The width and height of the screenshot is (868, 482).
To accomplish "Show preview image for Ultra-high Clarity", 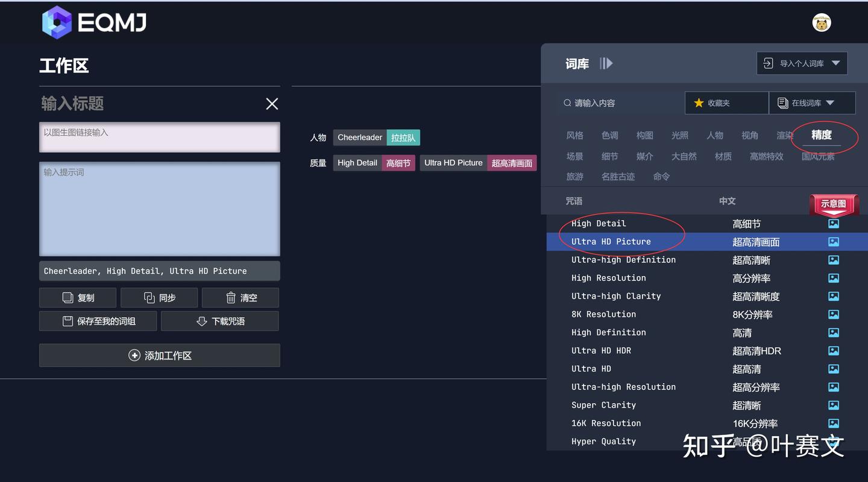I will tap(834, 296).
